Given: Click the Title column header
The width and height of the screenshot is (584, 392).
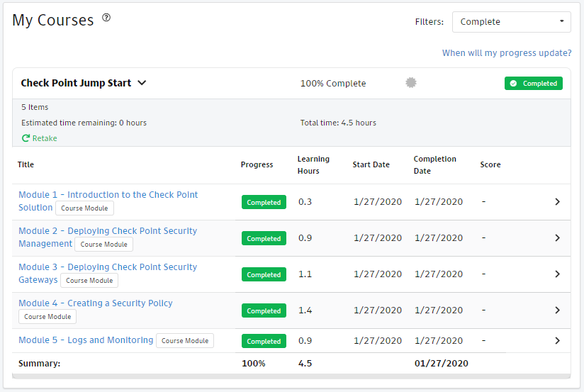Looking at the screenshot, I should pos(26,164).
